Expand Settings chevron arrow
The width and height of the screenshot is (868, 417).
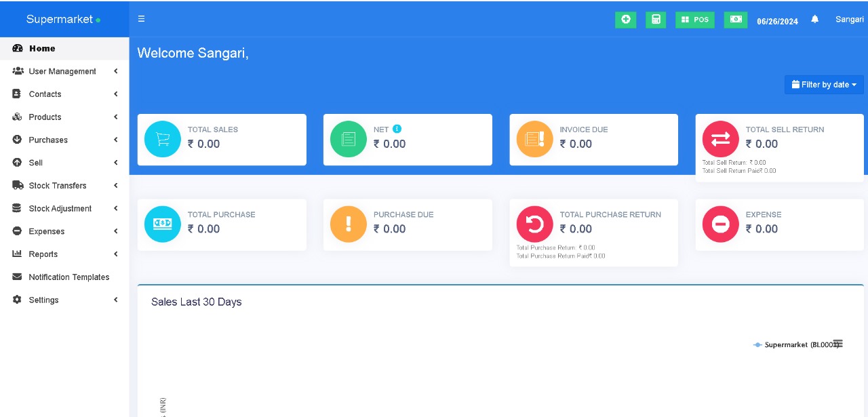coord(116,300)
